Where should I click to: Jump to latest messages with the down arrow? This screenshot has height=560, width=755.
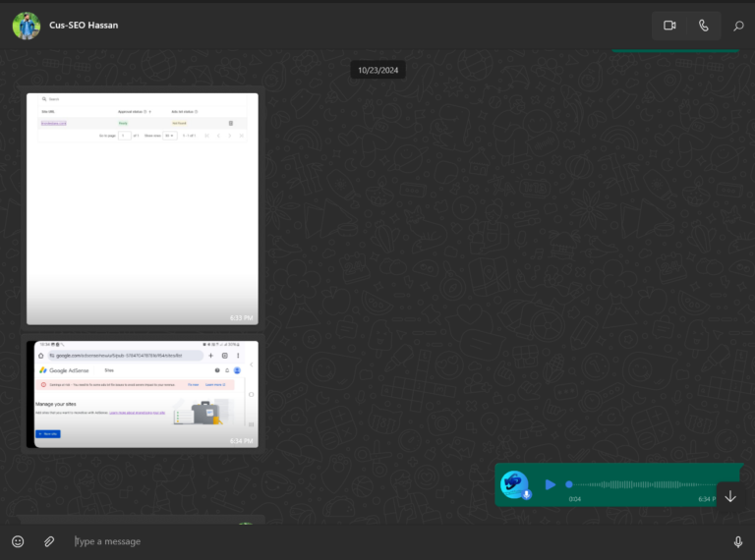point(730,496)
